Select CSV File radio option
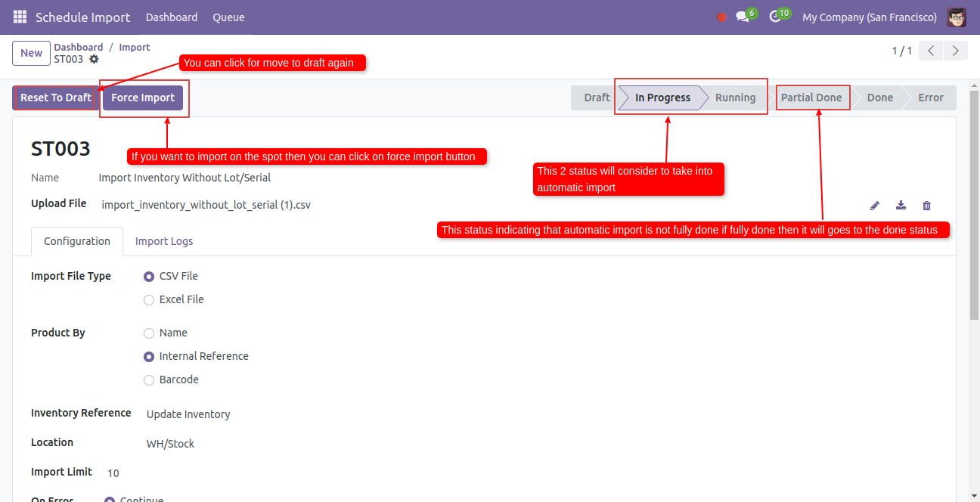Screen dimensions: 980x502 tap(149, 277)
